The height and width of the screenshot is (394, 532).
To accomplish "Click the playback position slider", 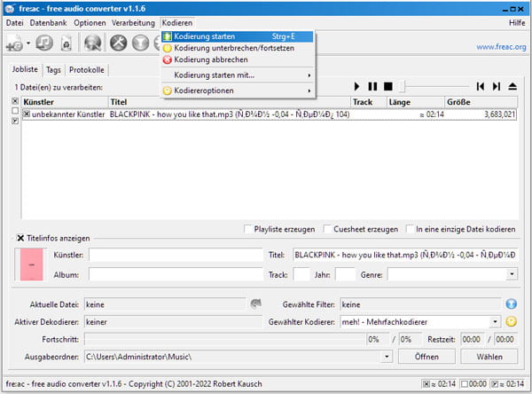I will pos(434,86).
